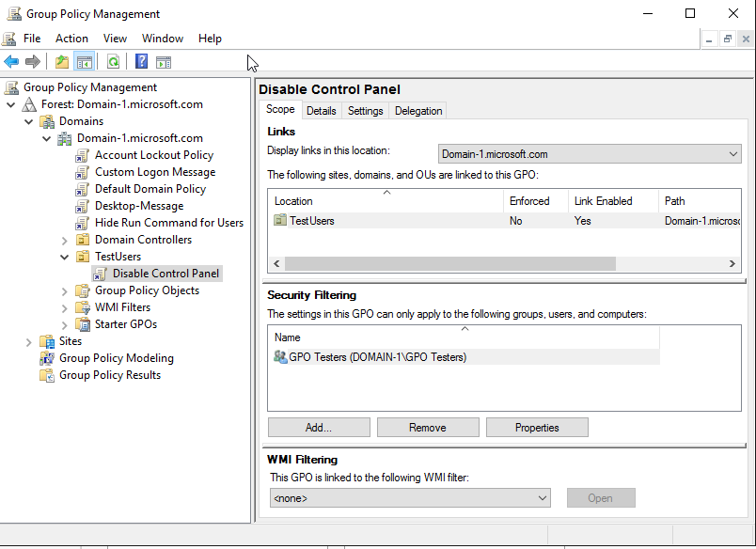Image resolution: width=756 pixels, height=549 pixels.
Task: Click the Default Domain Policy GPO icon
Action: [83, 189]
